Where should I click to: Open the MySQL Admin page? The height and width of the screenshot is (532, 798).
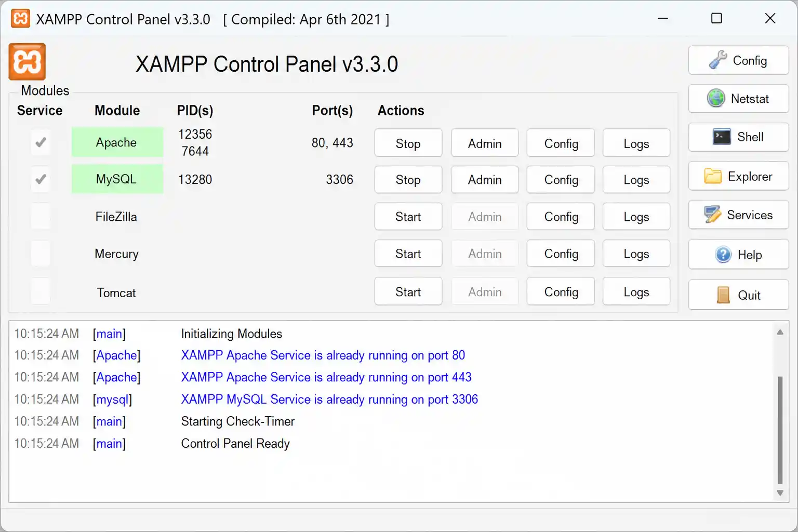tap(485, 179)
